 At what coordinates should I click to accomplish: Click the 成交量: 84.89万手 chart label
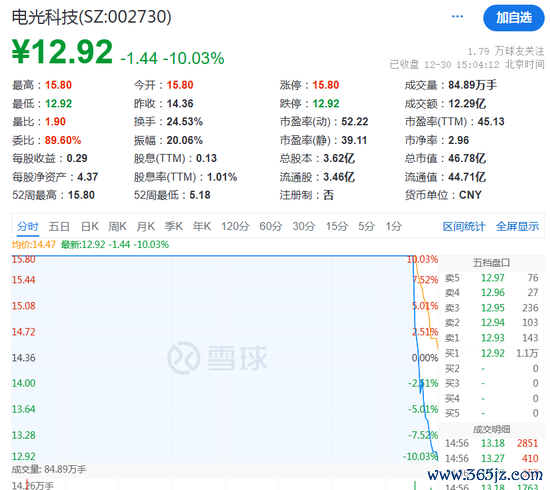[x=49, y=469]
